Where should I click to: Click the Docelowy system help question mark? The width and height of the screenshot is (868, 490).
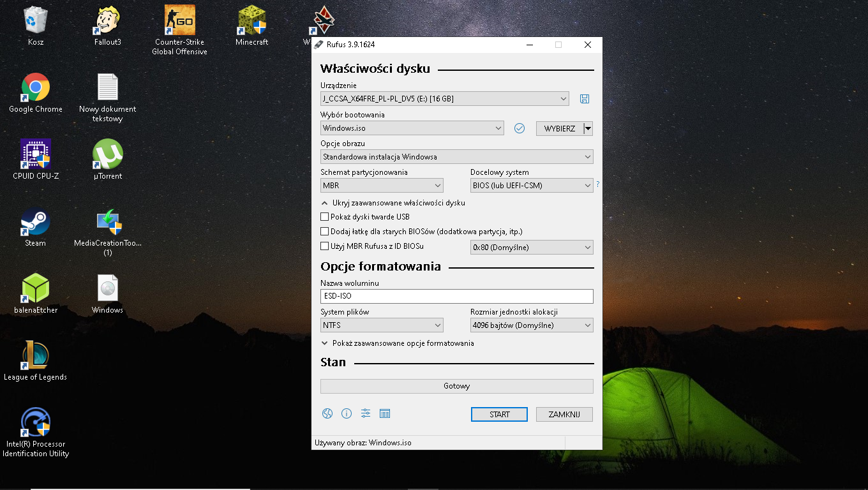click(598, 184)
